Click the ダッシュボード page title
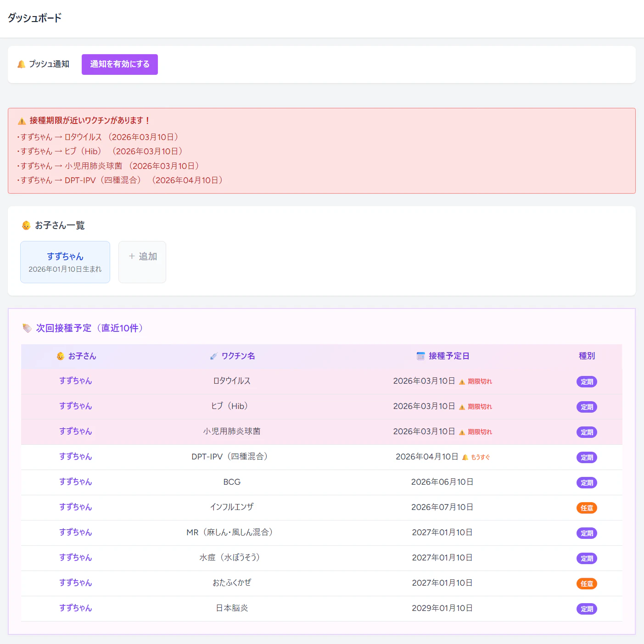Screen dimensions: 644x644 pyautogui.click(x=34, y=18)
